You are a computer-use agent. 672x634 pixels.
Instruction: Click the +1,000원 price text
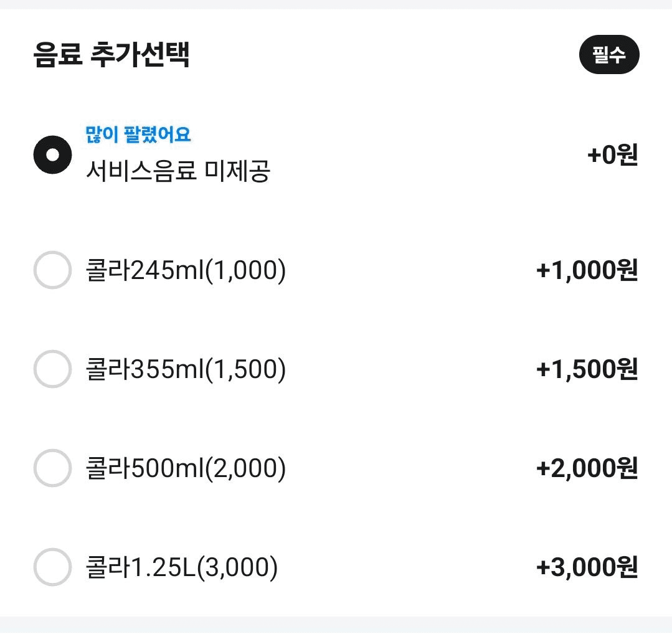point(587,270)
